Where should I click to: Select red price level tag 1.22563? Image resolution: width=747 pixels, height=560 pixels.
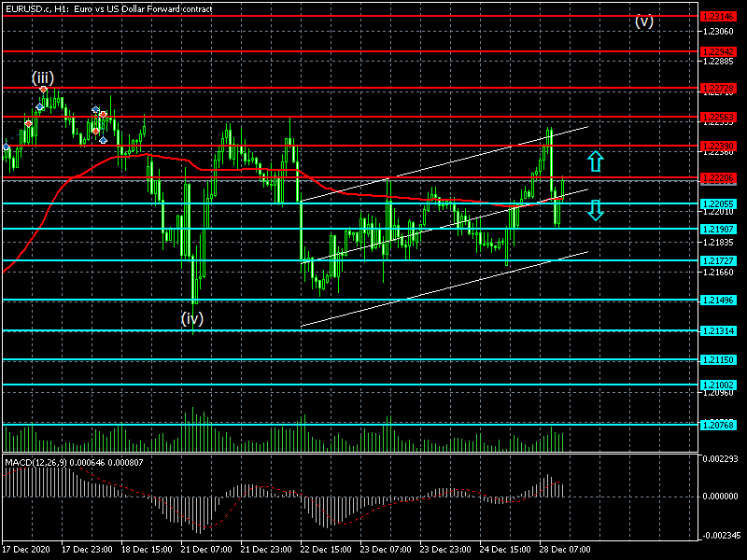718,118
